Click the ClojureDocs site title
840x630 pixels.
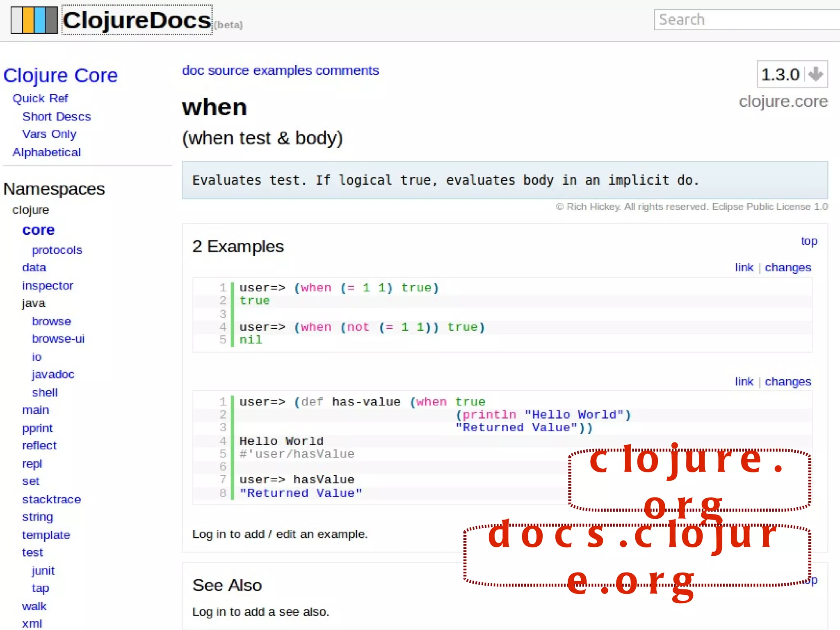point(137,20)
